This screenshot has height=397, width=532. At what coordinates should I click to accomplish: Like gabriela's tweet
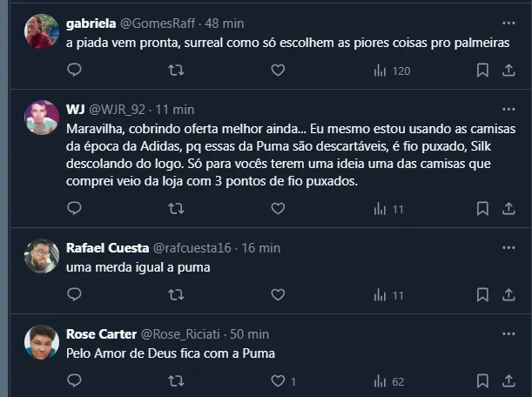(x=278, y=71)
